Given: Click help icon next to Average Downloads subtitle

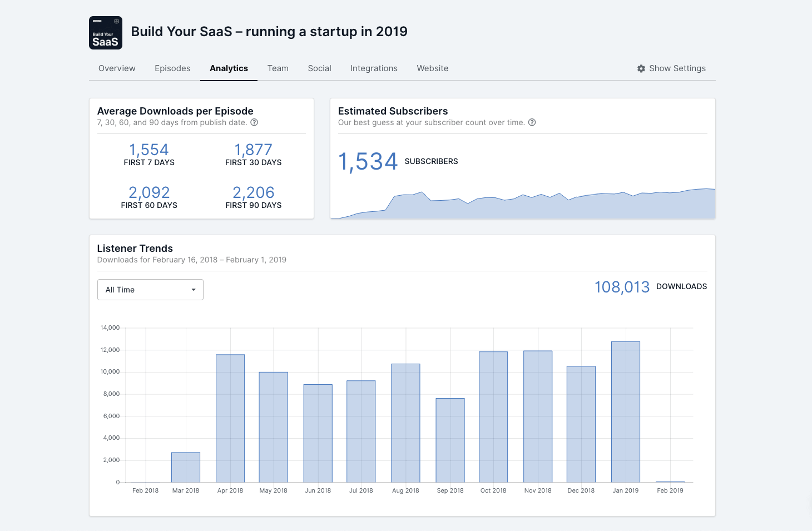Looking at the screenshot, I should [x=254, y=122].
